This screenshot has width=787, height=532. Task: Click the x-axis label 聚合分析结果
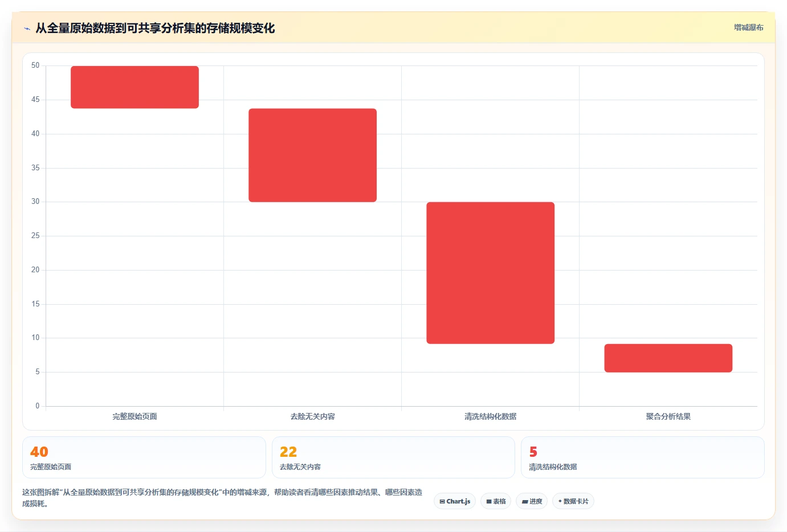tap(668, 416)
